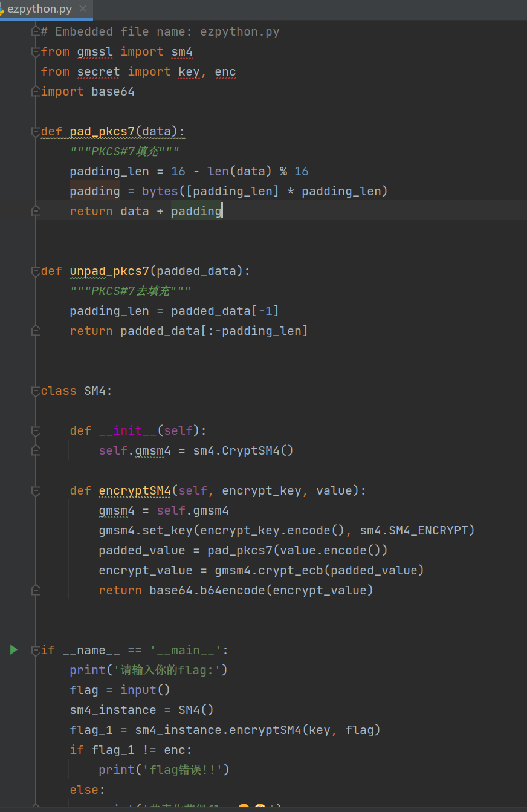Click 'sm4_instance = SM4()' line
This screenshot has width=527, height=812.
click(142, 710)
